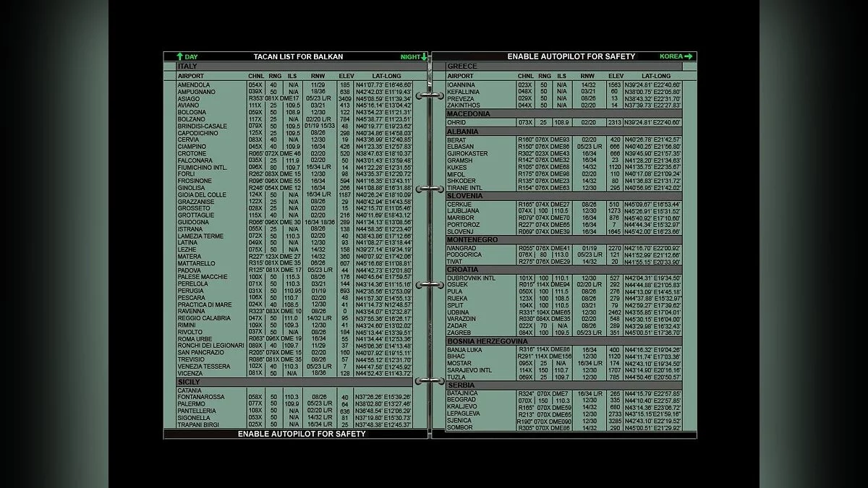Click the DAY label text
The image size is (868, 488).
(x=191, y=56)
